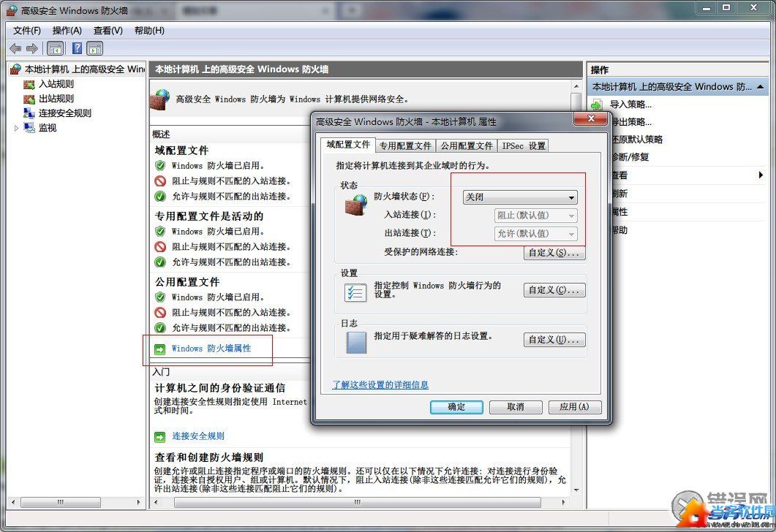The width and height of the screenshot is (776, 532).
Task: Click 还原默认策略 in the actions pane
Action: [x=637, y=140]
